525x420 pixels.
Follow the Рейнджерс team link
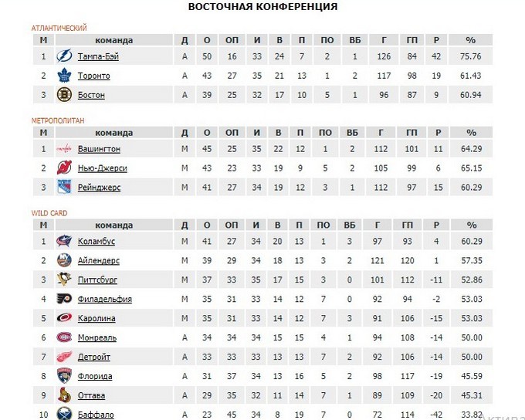(99, 188)
